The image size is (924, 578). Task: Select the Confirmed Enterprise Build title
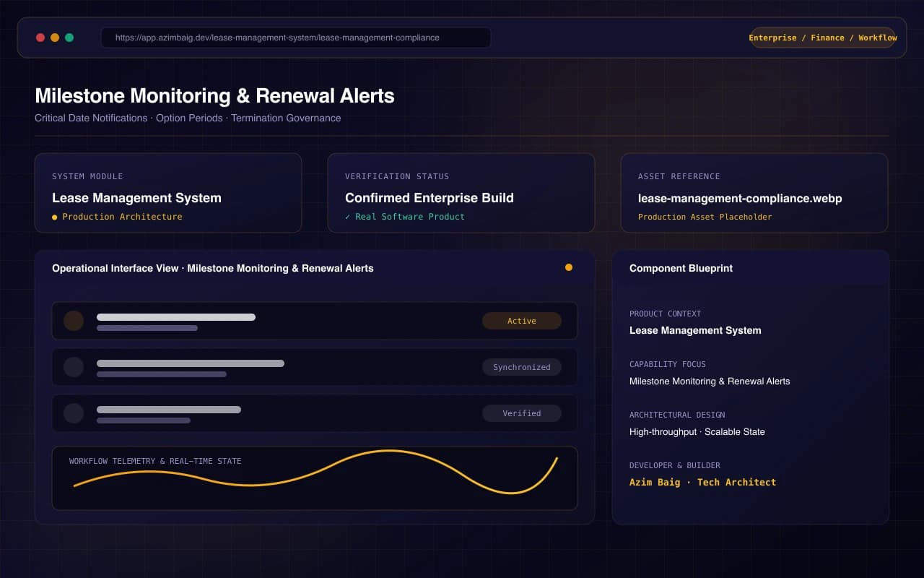pyautogui.click(x=430, y=198)
